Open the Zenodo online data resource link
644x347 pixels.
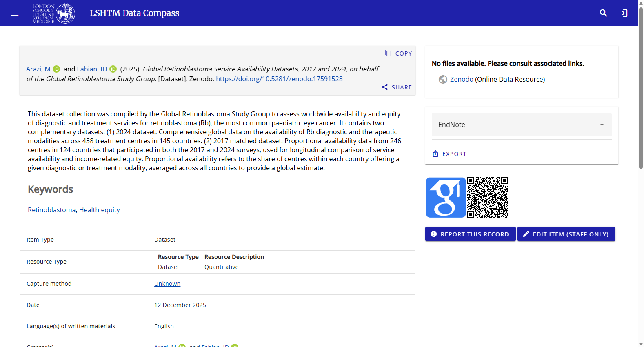click(x=462, y=79)
